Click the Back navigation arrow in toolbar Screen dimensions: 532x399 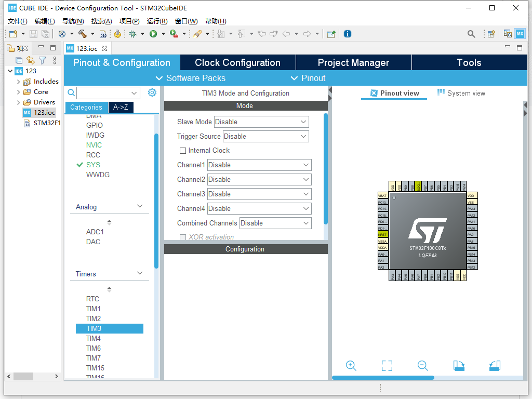[286, 34]
